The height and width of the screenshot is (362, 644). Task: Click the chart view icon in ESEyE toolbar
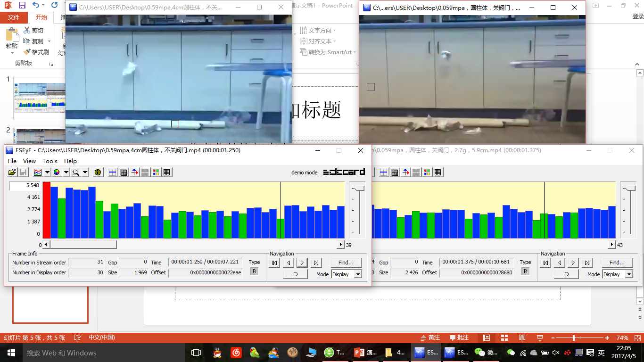38,173
